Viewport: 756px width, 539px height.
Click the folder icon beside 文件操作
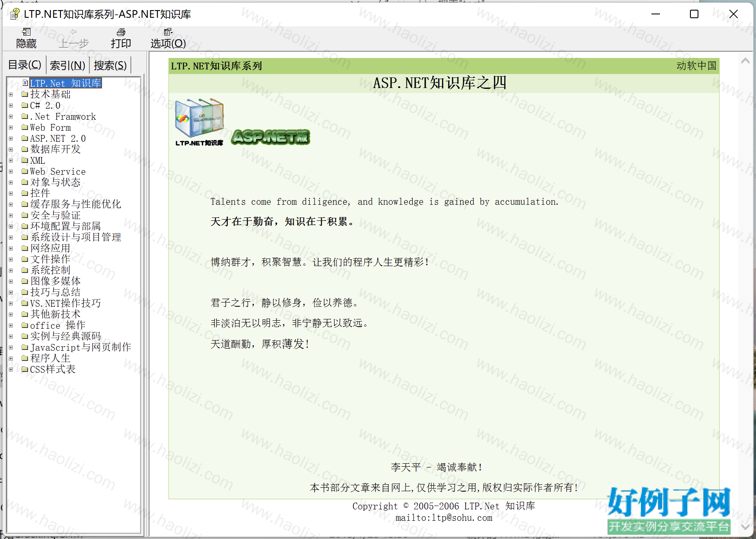[x=25, y=259]
